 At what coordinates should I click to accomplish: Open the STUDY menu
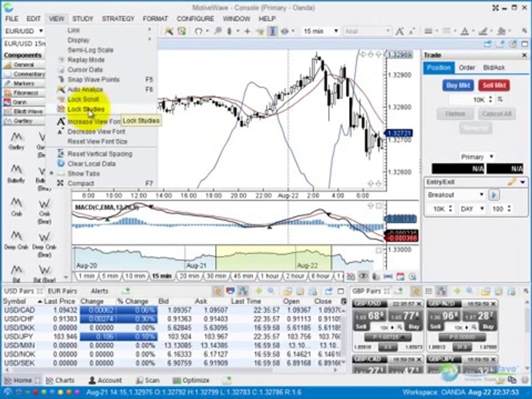pyautogui.click(x=83, y=19)
